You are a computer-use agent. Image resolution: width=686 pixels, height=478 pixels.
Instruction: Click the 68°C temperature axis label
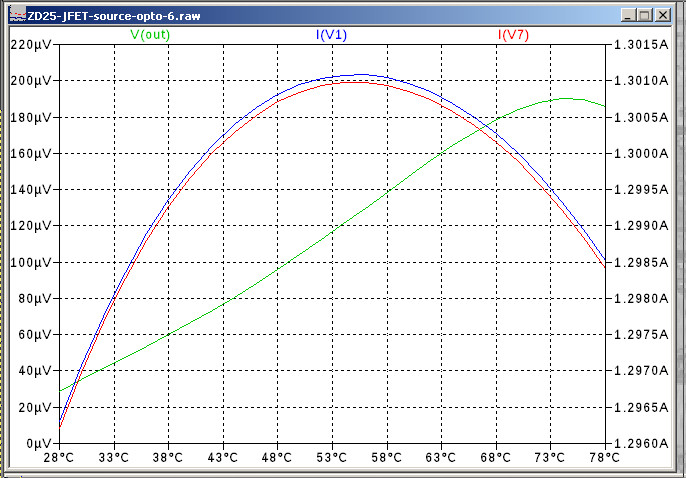pos(496,457)
